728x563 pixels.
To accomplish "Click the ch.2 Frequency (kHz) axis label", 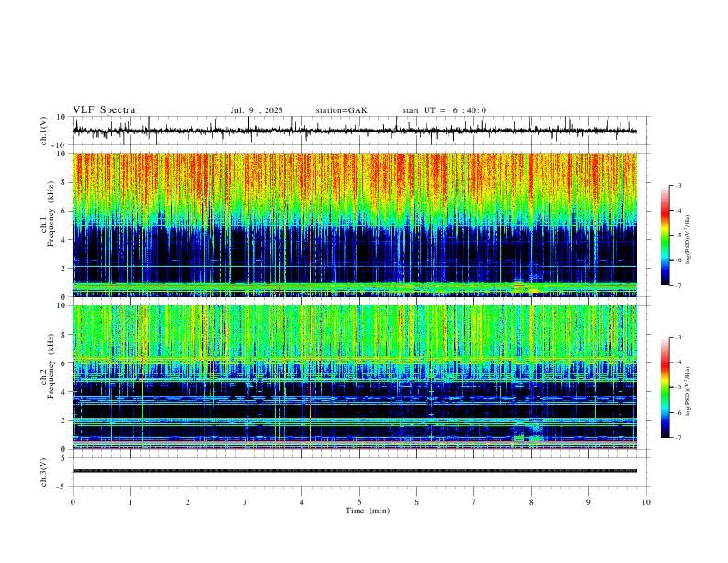I will pos(47,366).
